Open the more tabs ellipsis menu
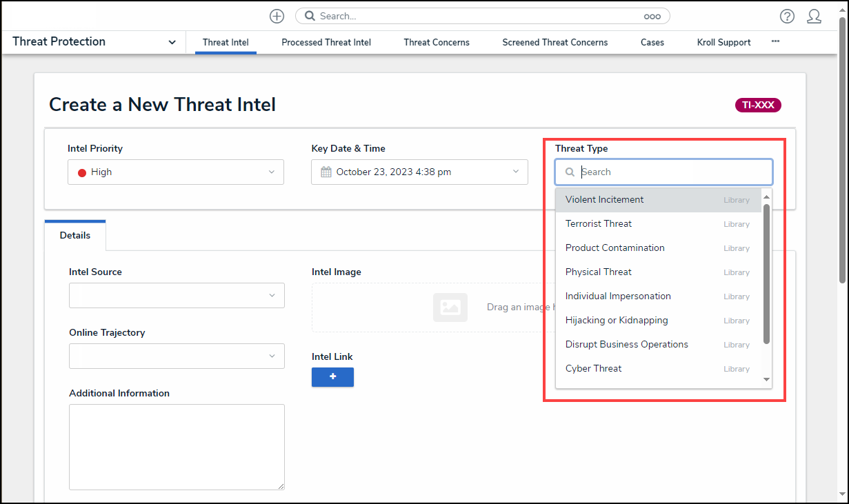849x504 pixels. 775,41
